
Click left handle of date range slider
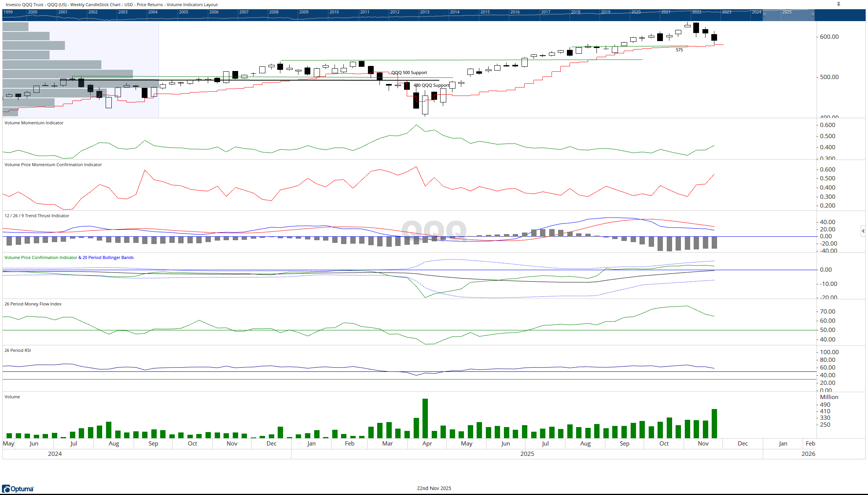(x=764, y=15)
